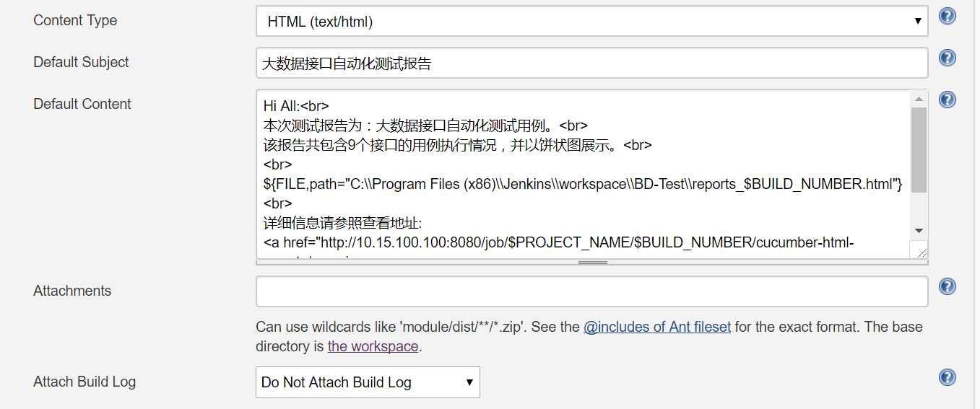980x409 pixels.
Task: Click the Default Content scrollbar down arrow
Action: 919,230
